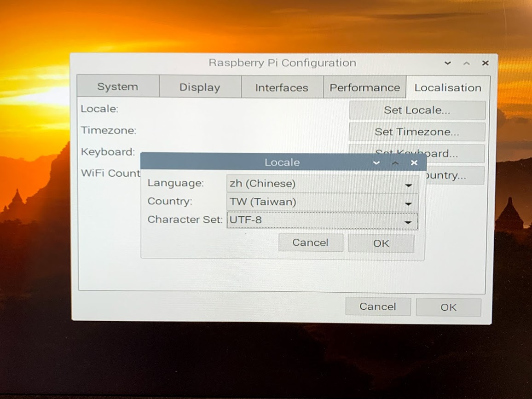
Task: Click the Keyboard: label text
Action: 108,152
